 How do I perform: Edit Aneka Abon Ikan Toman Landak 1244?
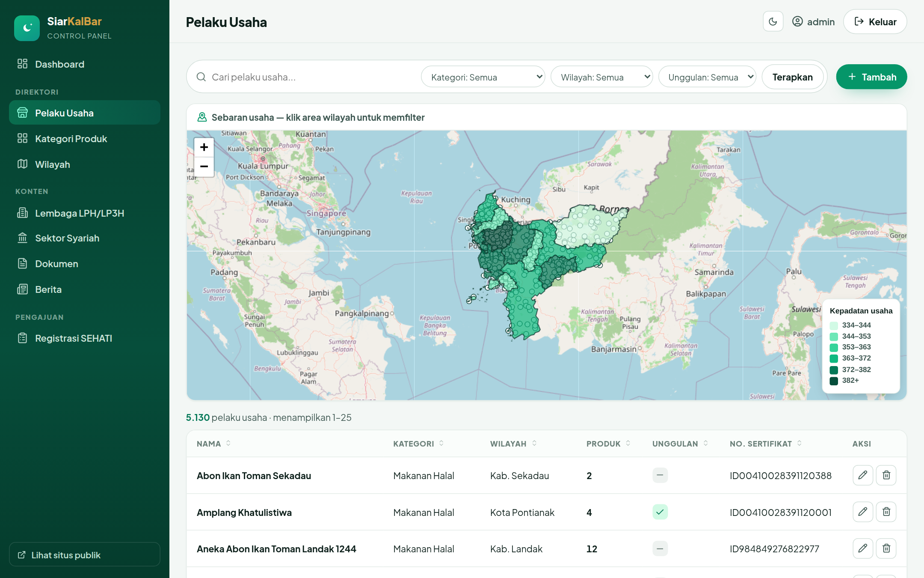click(863, 549)
